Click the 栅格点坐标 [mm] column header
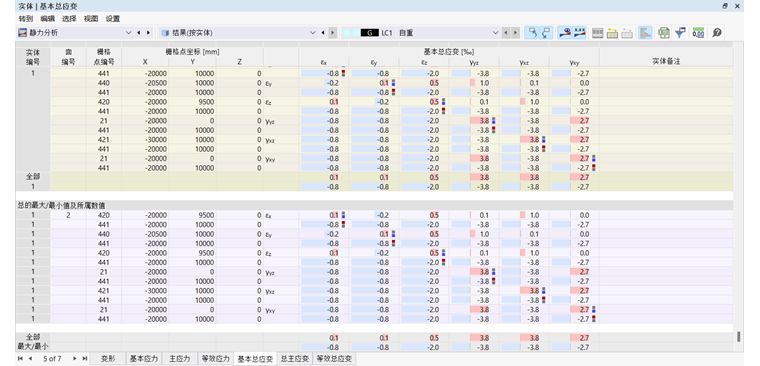This screenshot has width=760, height=366. (192, 52)
